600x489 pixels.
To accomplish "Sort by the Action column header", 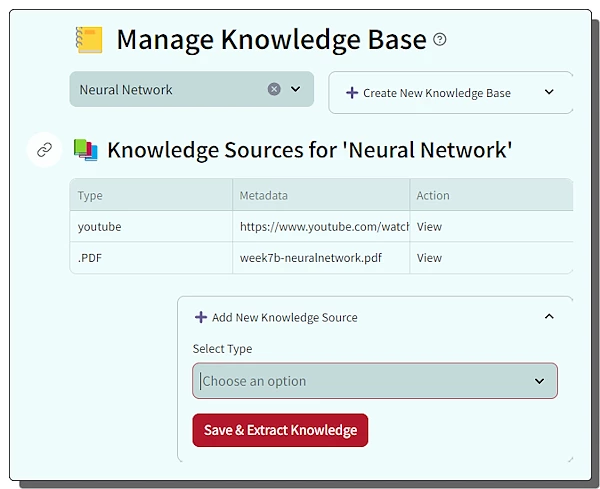I will pyautogui.click(x=491, y=195).
